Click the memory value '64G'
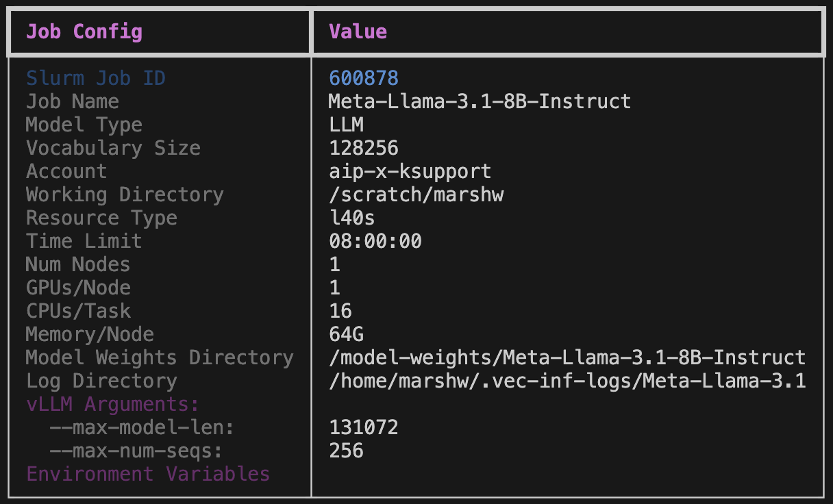833x504 pixels. click(x=346, y=334)
